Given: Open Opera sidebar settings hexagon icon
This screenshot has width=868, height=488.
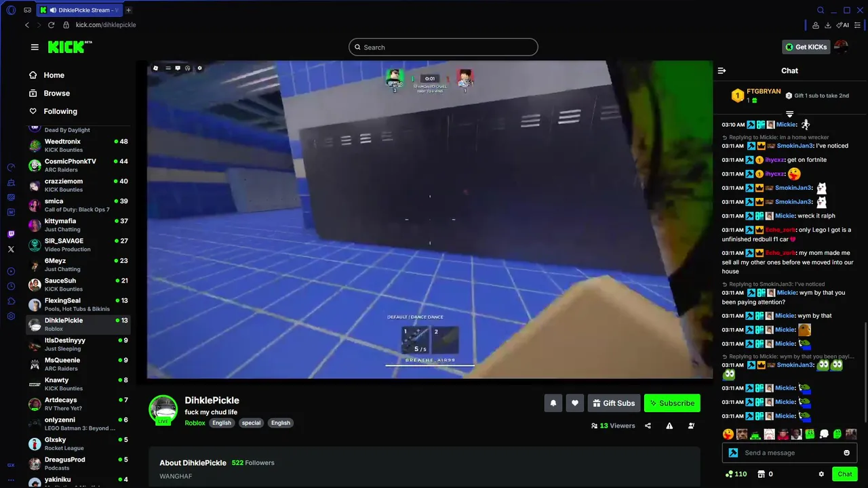Looking at the screenshot, I should [x=11, y=316].
